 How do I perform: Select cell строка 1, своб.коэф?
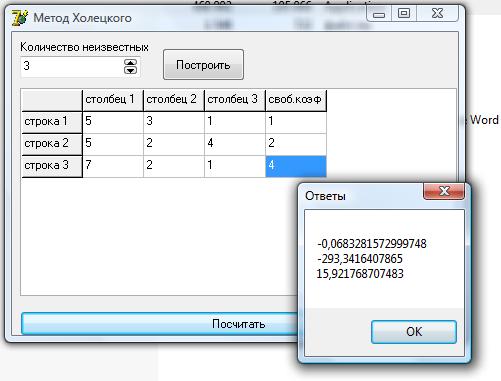click(x=296, y=122)
